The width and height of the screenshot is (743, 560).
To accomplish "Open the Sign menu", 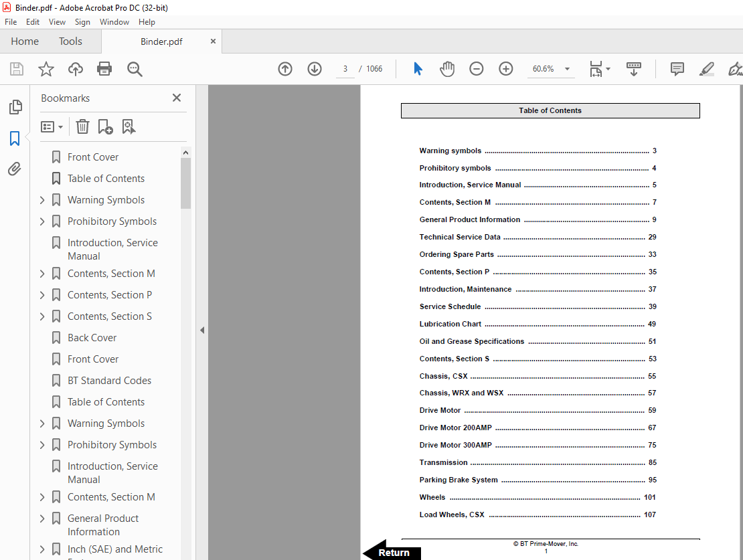I will click(x=82, y=22).
